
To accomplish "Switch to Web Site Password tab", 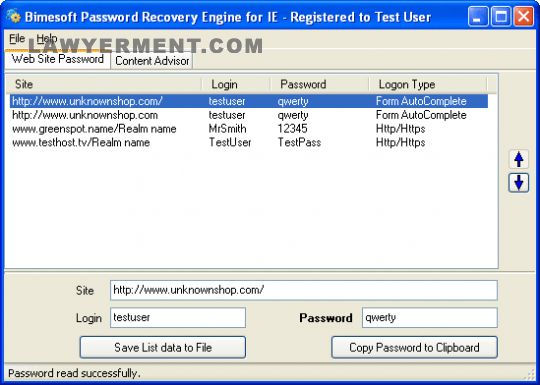I will coord(58,59).
